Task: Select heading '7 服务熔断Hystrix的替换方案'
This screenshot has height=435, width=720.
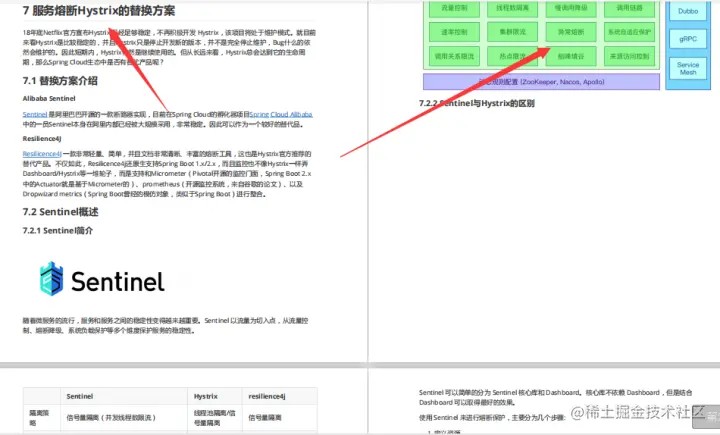Action: 99,11
